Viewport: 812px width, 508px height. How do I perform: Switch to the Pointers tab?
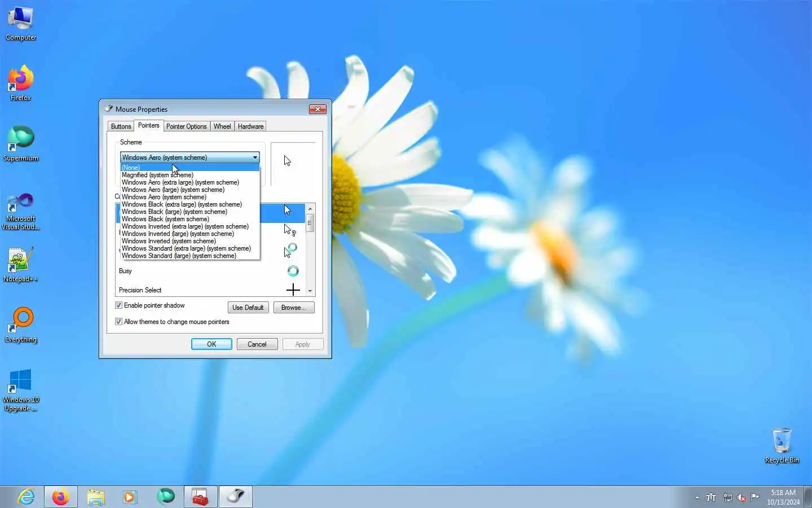click(149, 125)
